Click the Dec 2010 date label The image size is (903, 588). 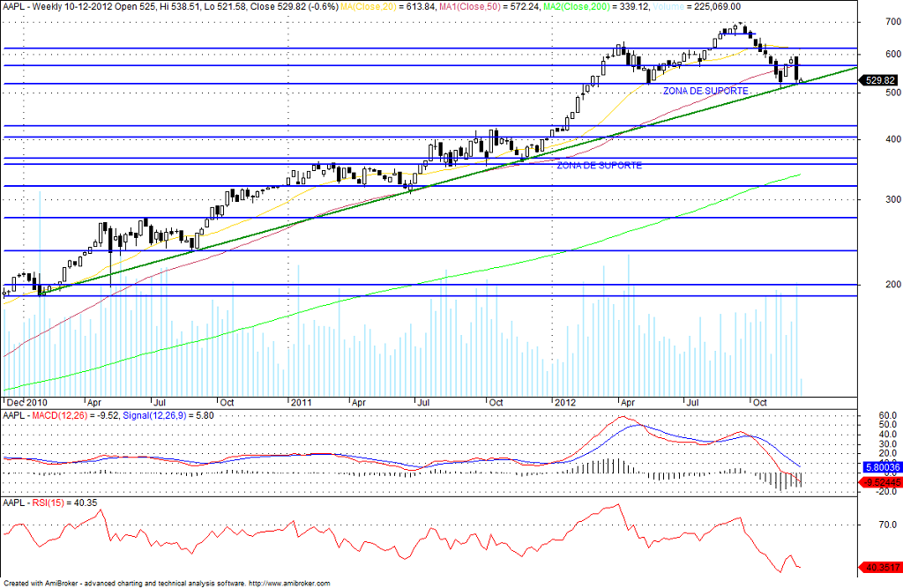pos(27,403)
